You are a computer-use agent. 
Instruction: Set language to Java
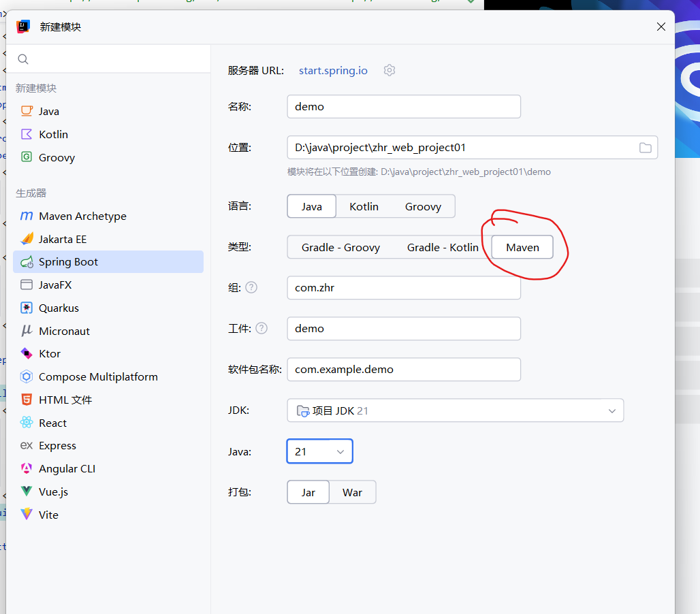coord(312,206)
